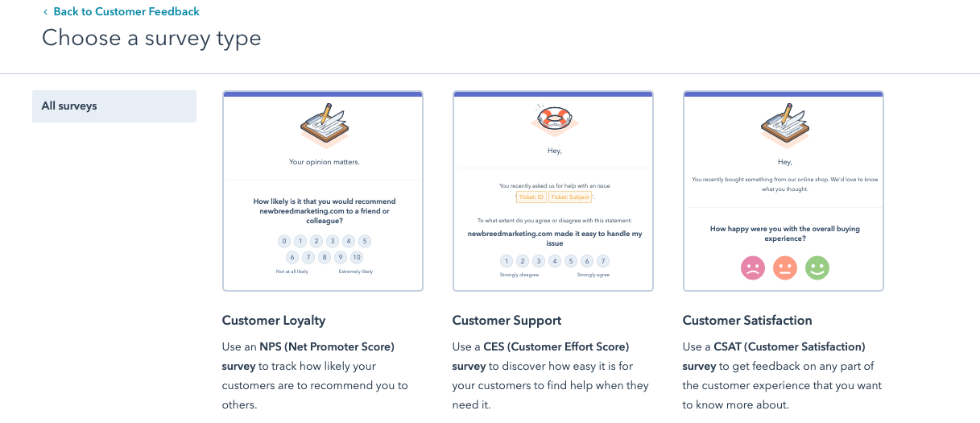Select the green happy face emoji
Image resolution: width=980 pixels, height=423 pixels.
tap(817, 267)
